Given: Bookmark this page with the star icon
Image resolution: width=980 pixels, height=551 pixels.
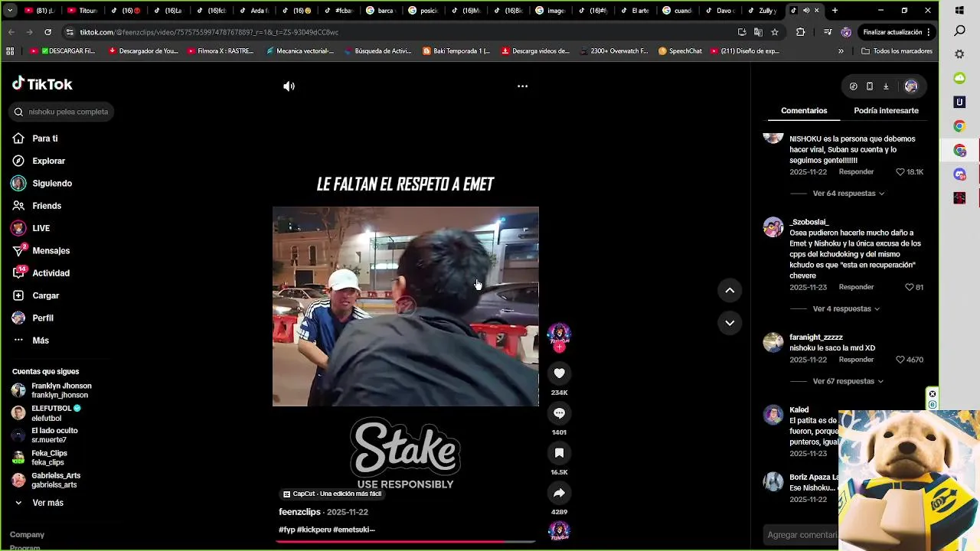Looking at the screenshot, I should click(775, 32).
